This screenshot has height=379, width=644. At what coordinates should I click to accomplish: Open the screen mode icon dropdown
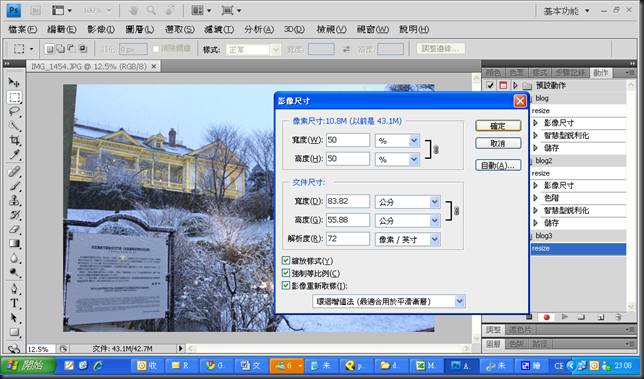(231, 10)
